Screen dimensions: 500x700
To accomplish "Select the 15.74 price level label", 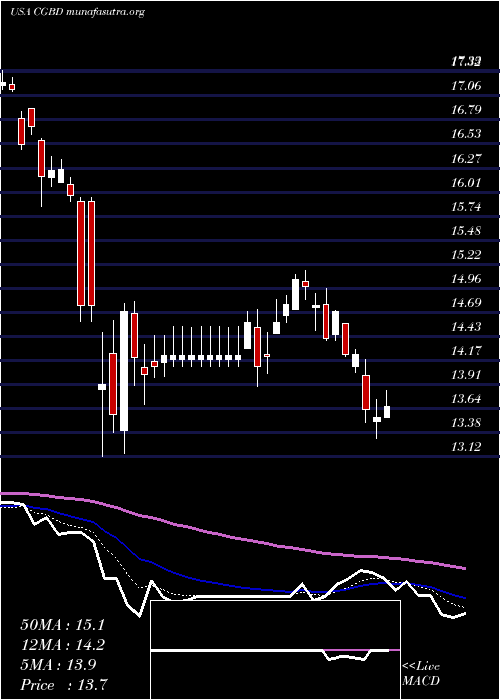I will coord(466,206).
